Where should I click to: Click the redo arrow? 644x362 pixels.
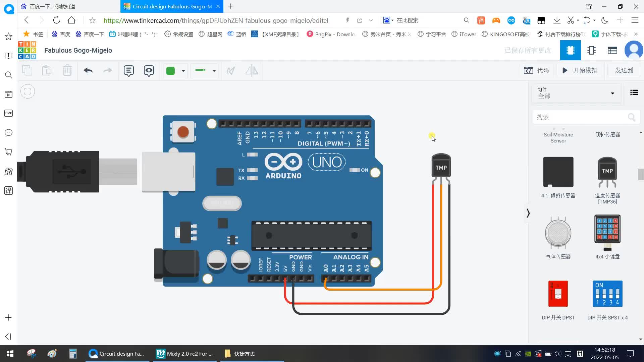(x=108, y=70)
